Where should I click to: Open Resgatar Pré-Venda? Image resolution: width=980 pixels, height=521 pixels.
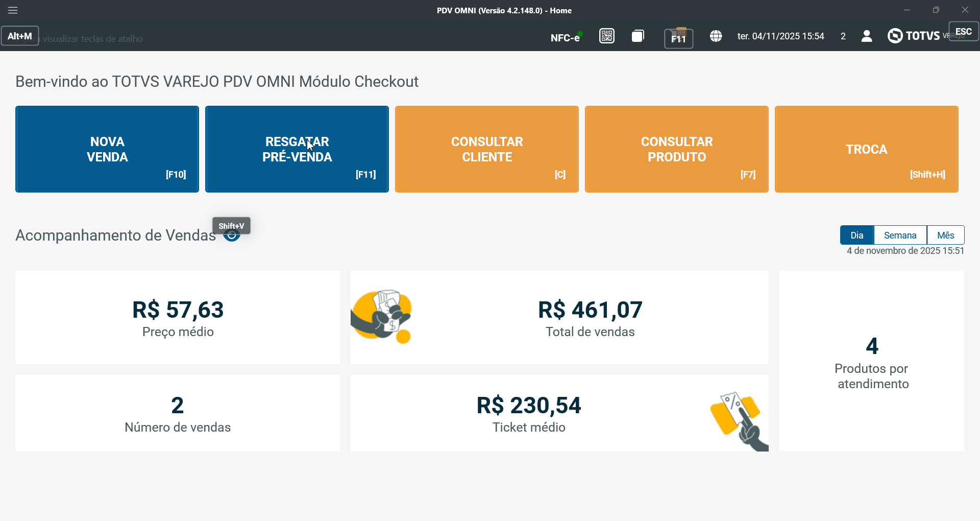pyautogui.click(x=297, y=149)
